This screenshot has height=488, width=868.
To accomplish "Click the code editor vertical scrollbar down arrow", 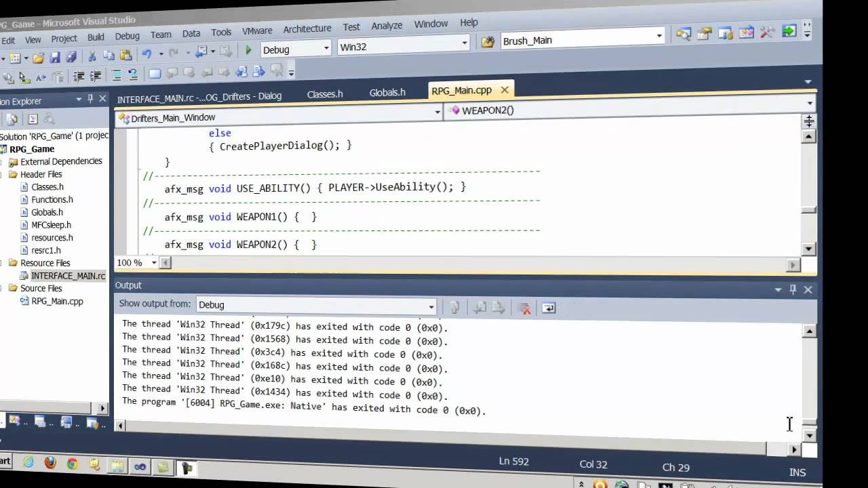I will [808, 248].
